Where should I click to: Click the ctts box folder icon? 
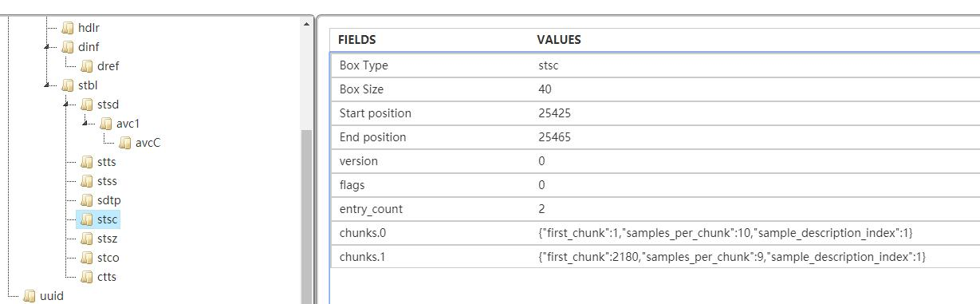87,277
